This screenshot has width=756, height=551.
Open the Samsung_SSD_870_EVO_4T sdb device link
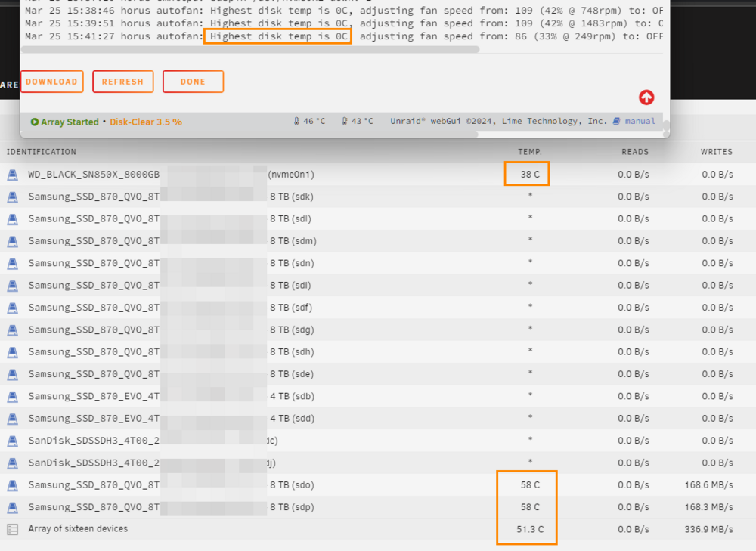point(94,396)
